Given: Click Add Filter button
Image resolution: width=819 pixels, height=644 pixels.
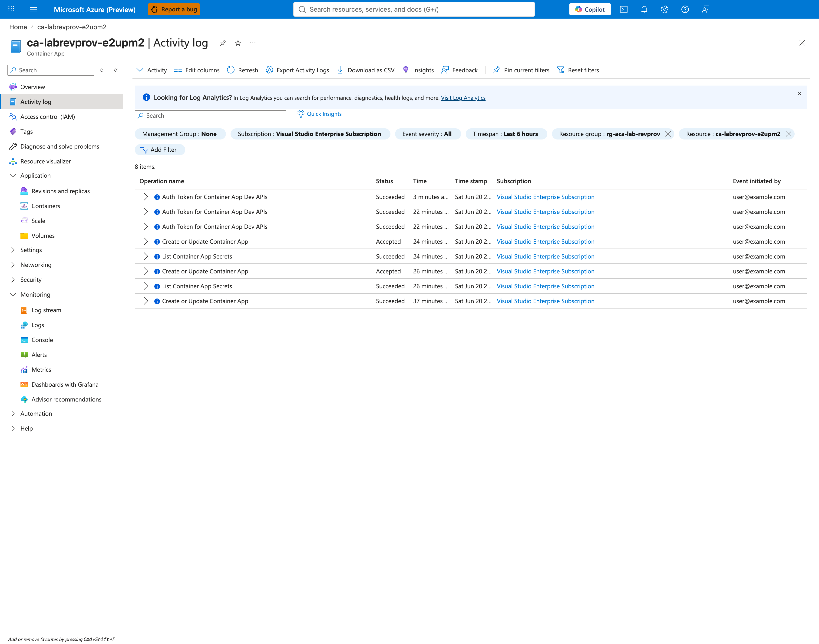Looking at the screenshot, I should pos(160,150).
